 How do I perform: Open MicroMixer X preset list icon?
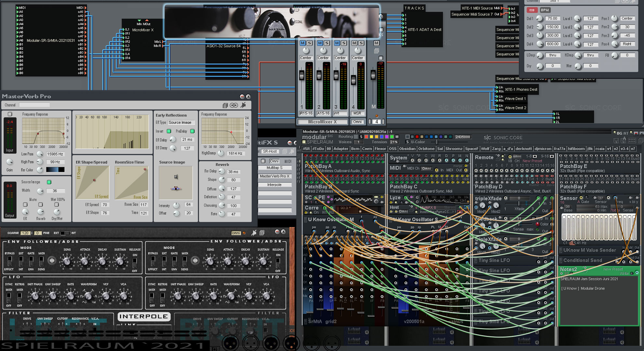(376, 51)
